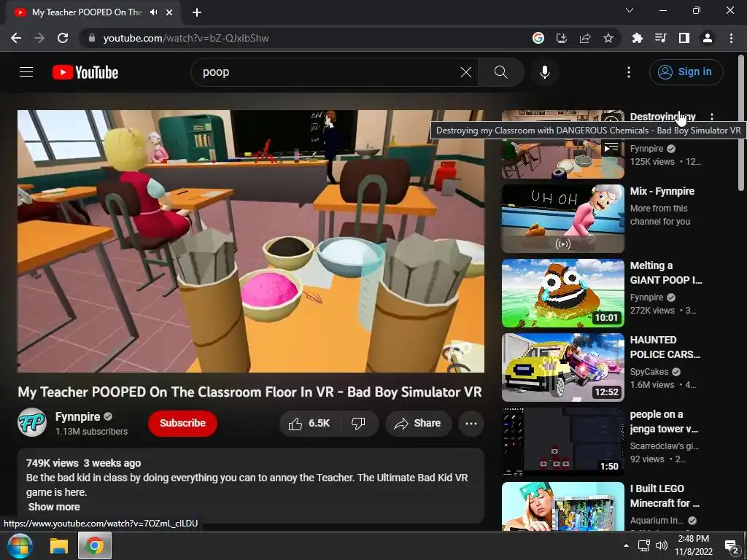Open Chrome tab search chevron
This screenshot has width=747, height=560.
[630, 10]
